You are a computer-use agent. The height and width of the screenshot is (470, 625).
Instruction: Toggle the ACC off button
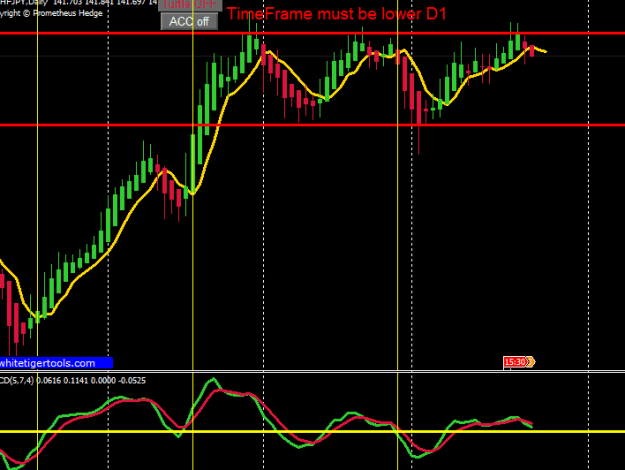tap(189, 22)
